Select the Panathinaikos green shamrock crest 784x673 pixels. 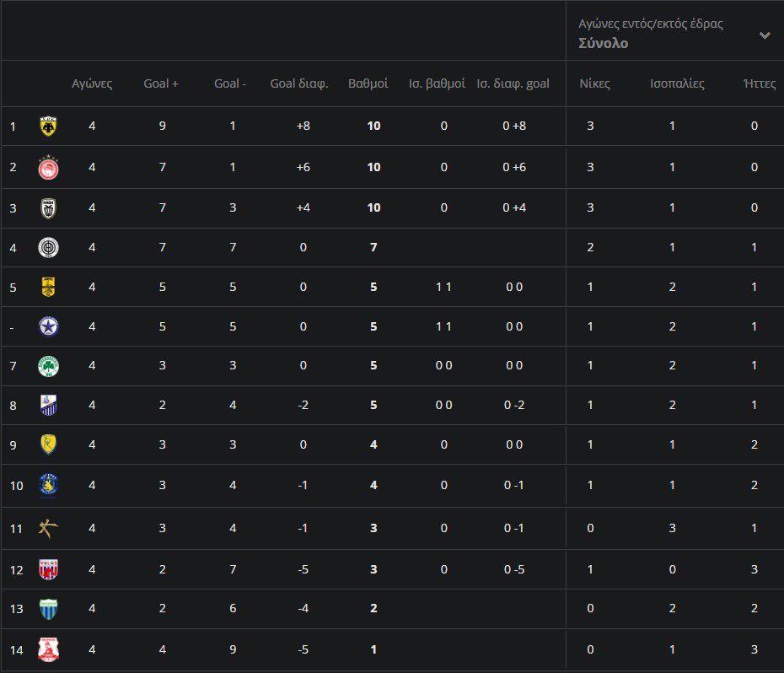48,366
